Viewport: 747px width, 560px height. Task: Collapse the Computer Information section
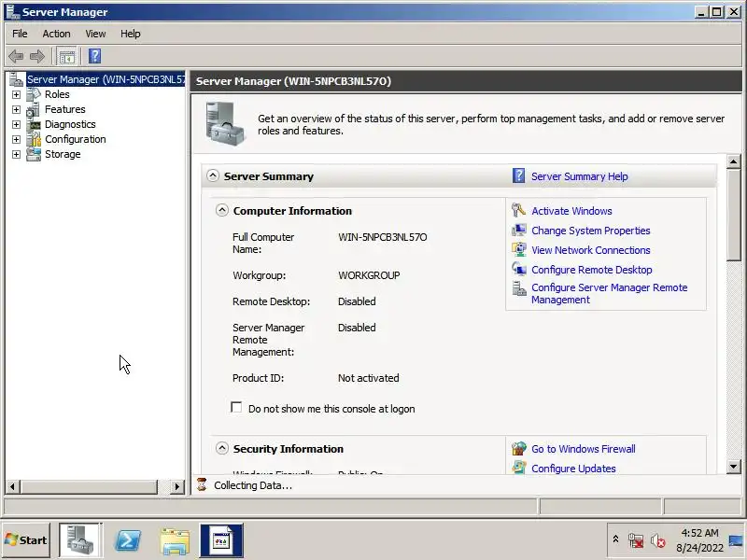(222, 210)
